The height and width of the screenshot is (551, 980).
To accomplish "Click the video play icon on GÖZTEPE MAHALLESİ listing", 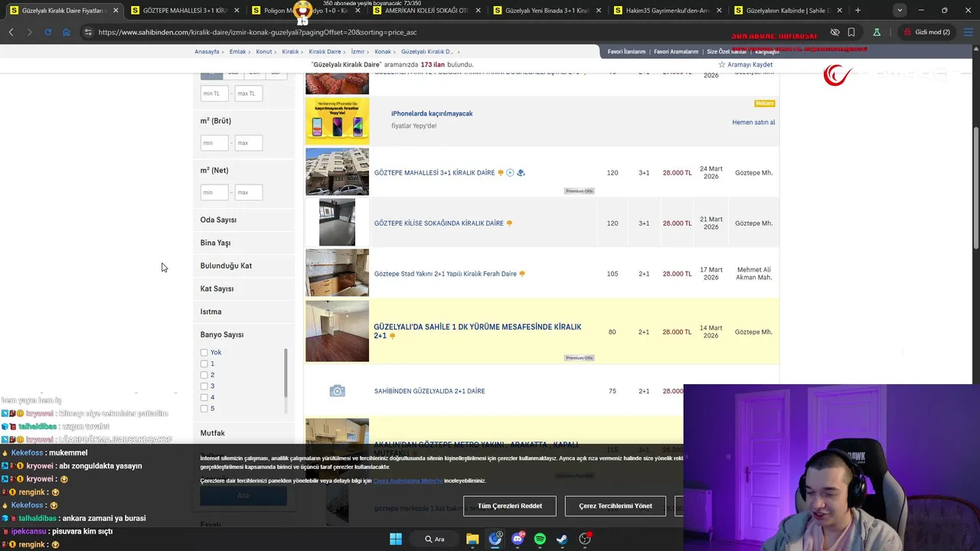I will click(x=510, y=173).
